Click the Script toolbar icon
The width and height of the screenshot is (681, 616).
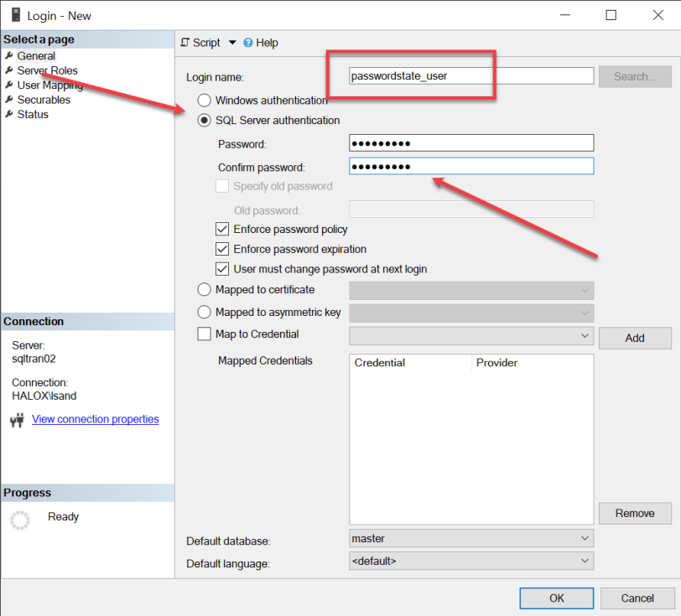click(185, 43)
